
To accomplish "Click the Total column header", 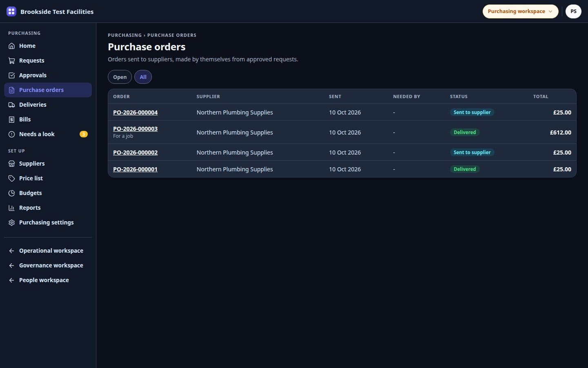I will pyautogui.click(x=541, y=96).
